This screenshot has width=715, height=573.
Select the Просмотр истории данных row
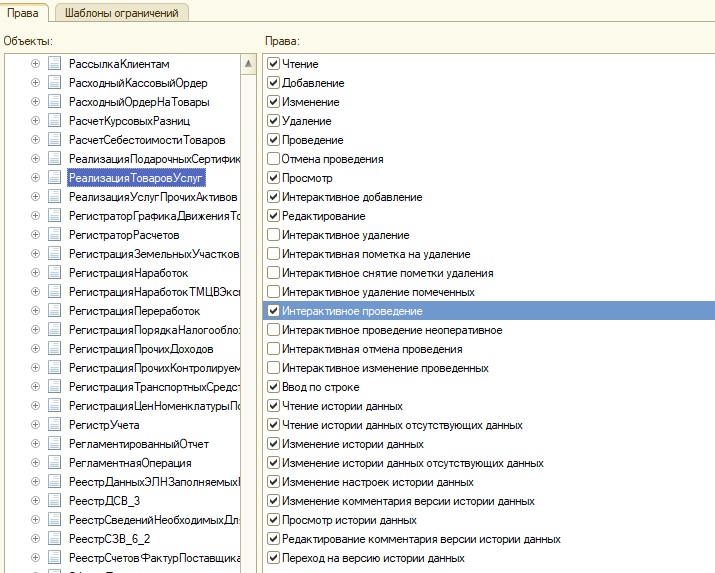pos(349,520)
